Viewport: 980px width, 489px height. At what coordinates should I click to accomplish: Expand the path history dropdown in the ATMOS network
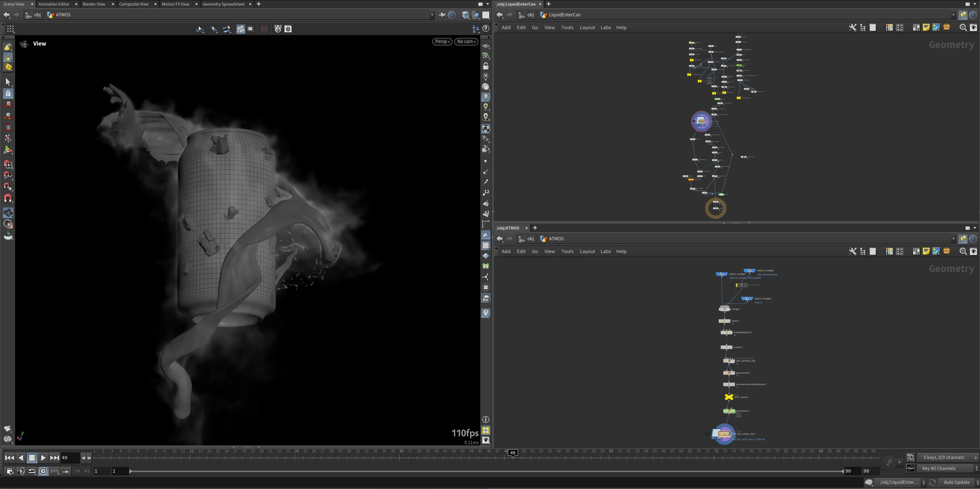click(953, 238)
